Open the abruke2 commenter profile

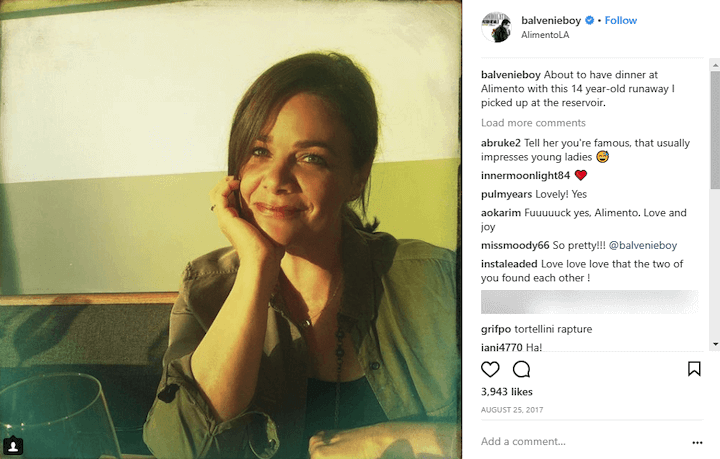pyautogui.click(x=501, y=143)
